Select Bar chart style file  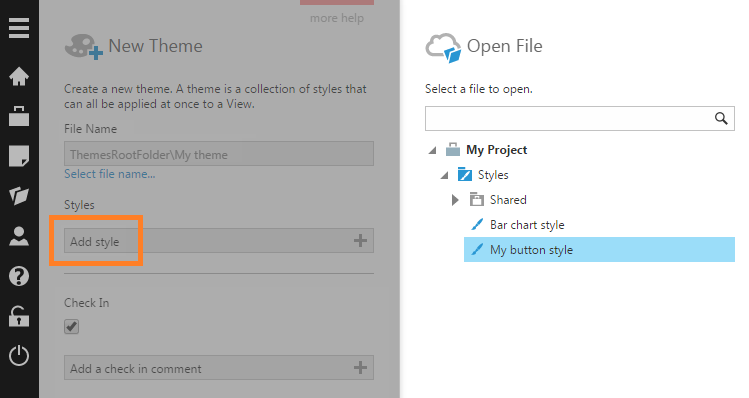[527, 225]
